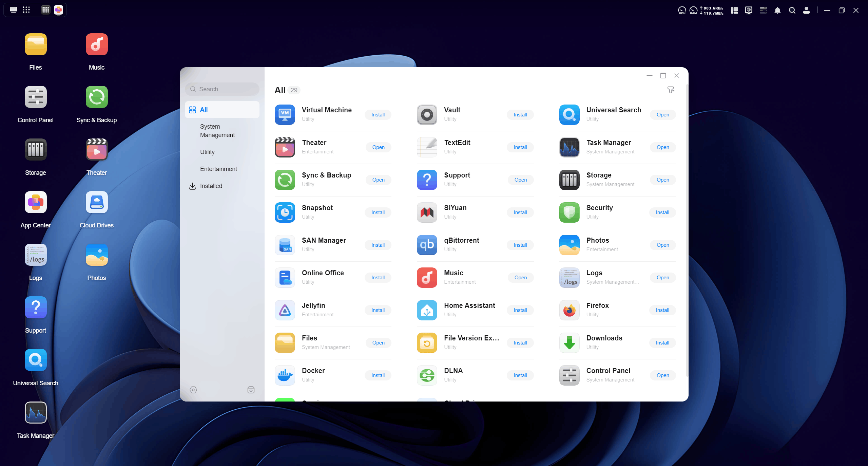Open the App Center settings gear icon
The height and width of the screenshot is (466, 868).
tap(193, 390)
